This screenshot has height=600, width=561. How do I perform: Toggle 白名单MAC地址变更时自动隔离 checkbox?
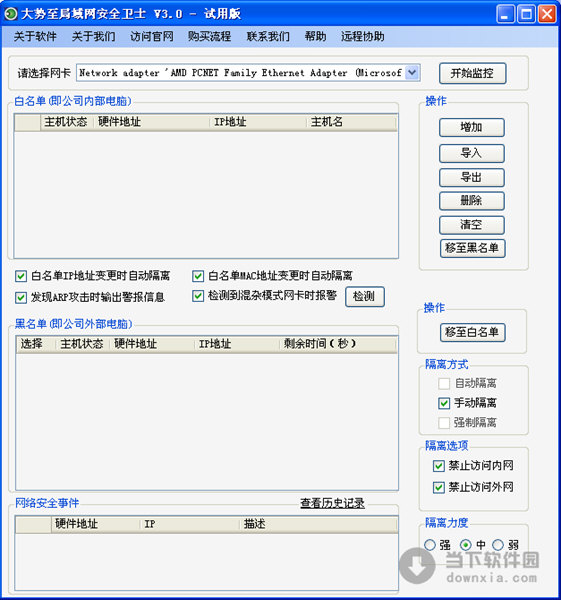tap(198, 276)
